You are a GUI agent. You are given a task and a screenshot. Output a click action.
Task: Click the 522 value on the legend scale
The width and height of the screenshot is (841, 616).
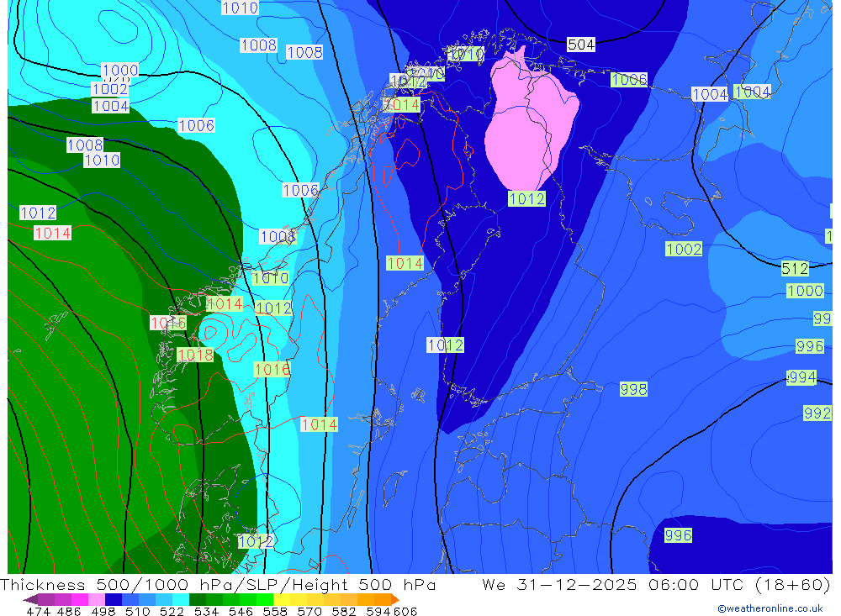tap(172, 611)
